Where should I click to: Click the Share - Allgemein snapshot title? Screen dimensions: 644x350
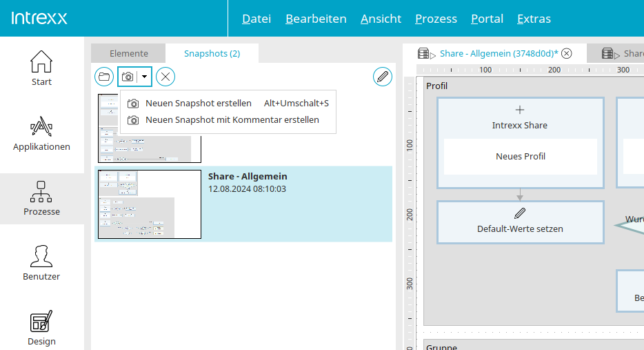(x=248, y=177)
